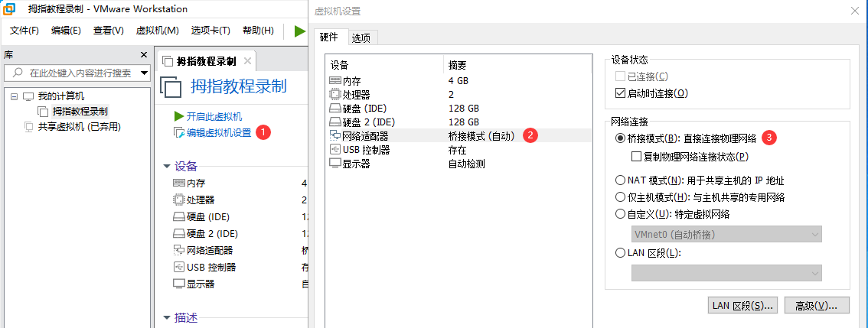Close the library panel with X icon

coord(143,55)
